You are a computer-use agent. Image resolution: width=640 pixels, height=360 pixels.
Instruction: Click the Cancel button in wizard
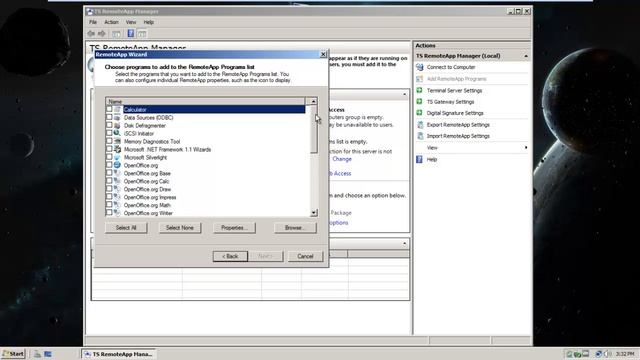[305, 256]
